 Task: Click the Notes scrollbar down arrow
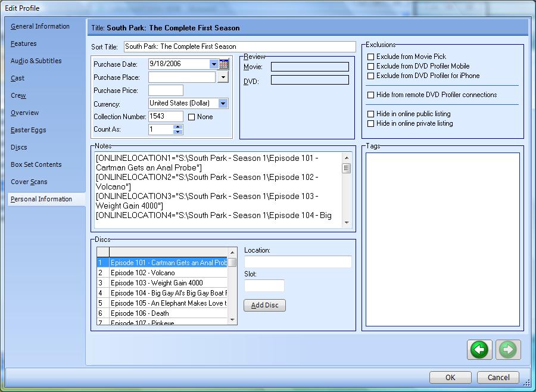(347, 223)
